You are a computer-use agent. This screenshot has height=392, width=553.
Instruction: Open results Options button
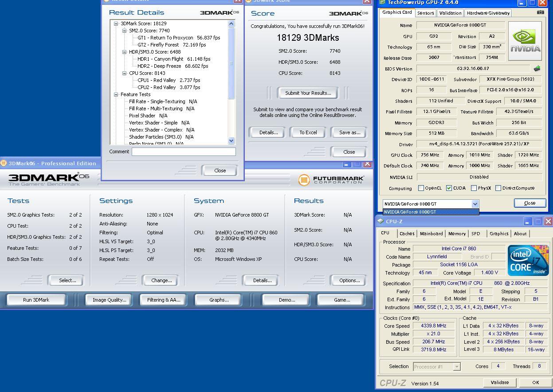[349, 280]
